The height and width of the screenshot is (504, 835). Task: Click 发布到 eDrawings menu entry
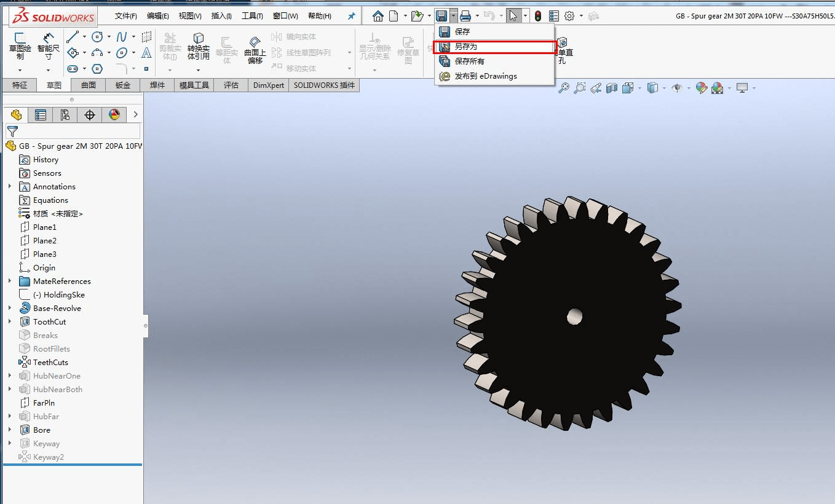(x=485, y=76)
